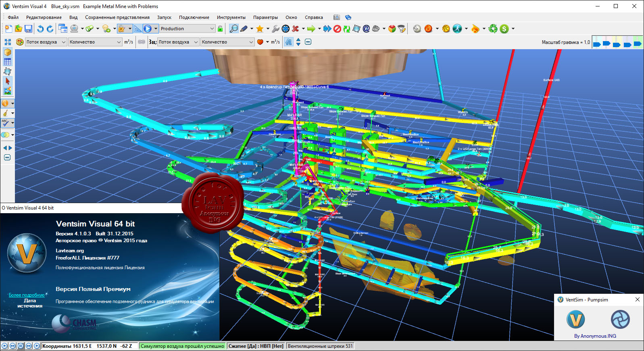The image size is (644, 351).
Task: Redo the last action
Action: click(x=50, y=29)
